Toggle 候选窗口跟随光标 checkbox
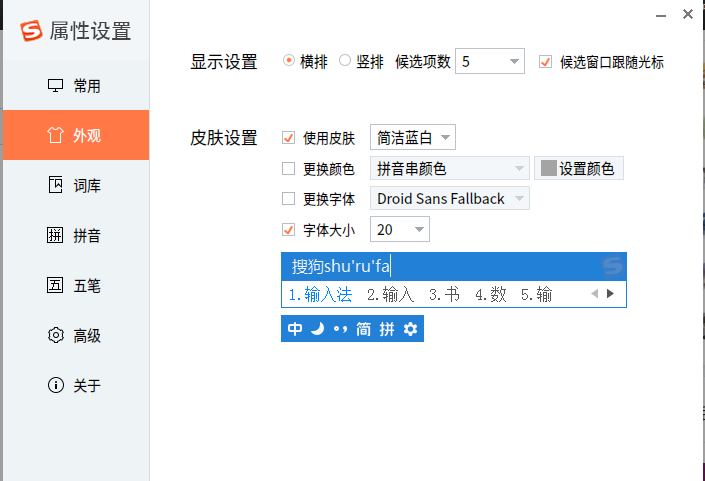Screen dimensions: 705x481 tap(545, 62)
